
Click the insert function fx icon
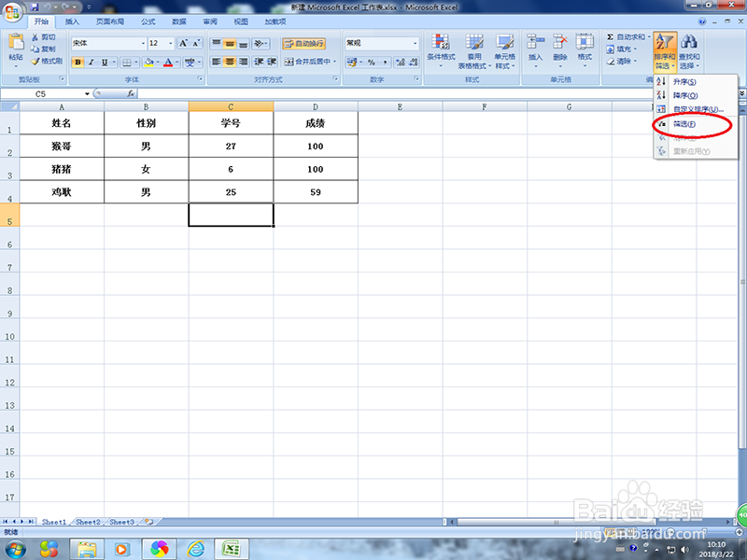[131, 94]
